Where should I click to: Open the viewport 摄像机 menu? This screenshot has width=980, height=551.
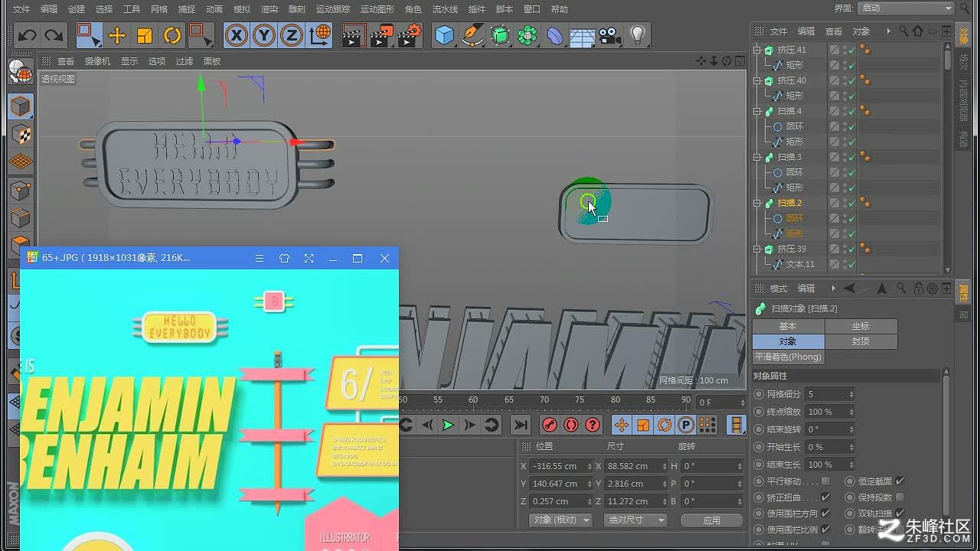coord(97,61)
